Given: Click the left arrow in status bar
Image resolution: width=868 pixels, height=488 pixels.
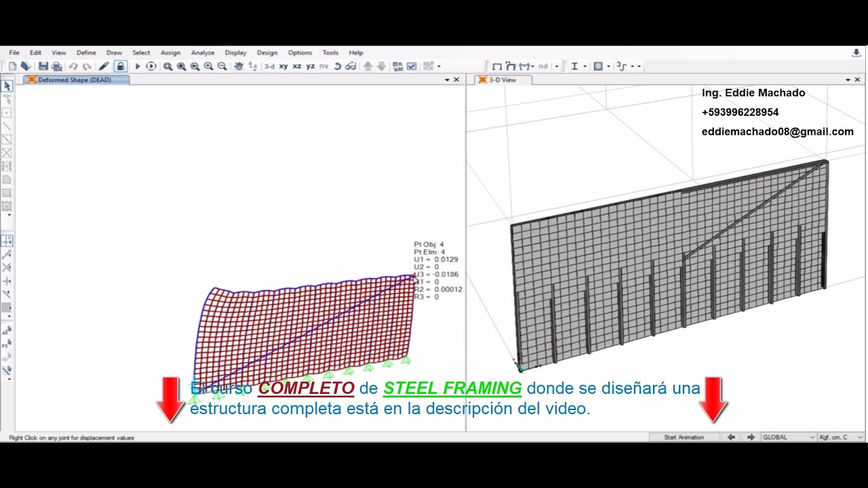Looking at the screenshot, I should click(x=731, y=437).
